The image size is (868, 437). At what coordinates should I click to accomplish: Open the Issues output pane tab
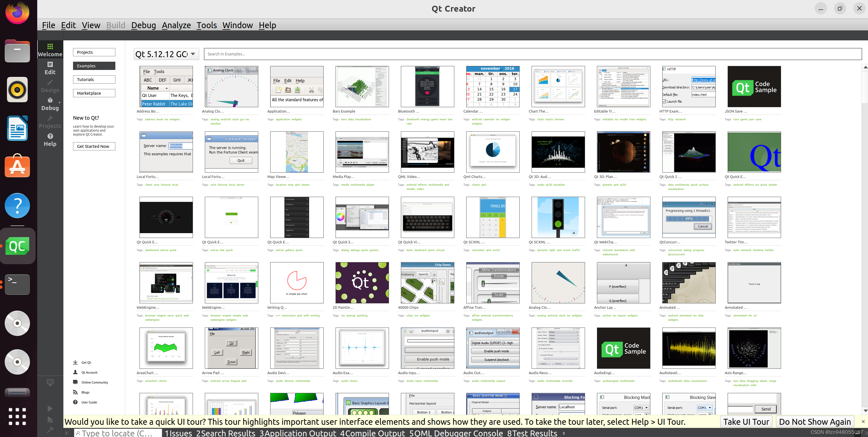pyautogui.click(x=179, y=433)
